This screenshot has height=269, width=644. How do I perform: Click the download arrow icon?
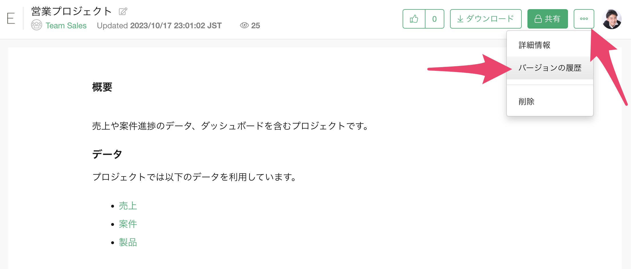(460, 19)
